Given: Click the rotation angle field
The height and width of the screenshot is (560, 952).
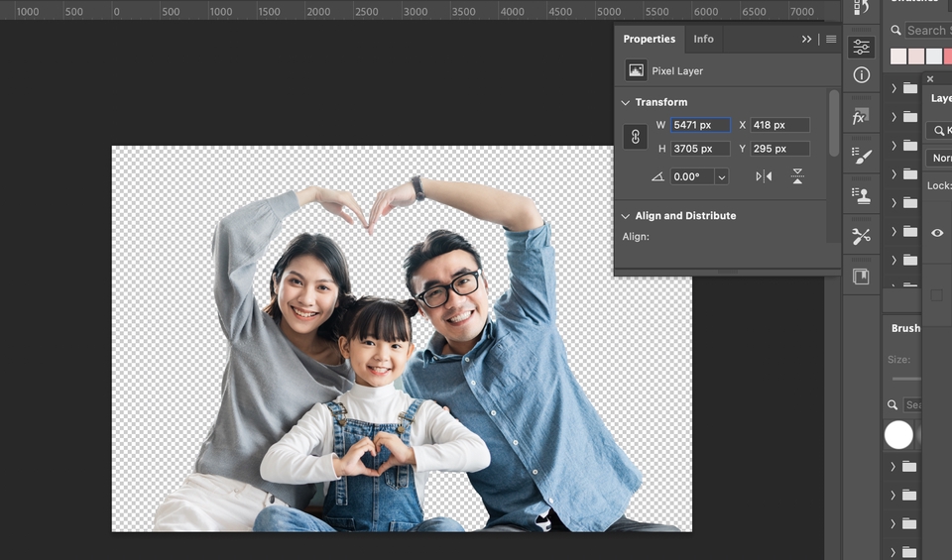Looking at the screenshot, I should [x=693, y=176].
